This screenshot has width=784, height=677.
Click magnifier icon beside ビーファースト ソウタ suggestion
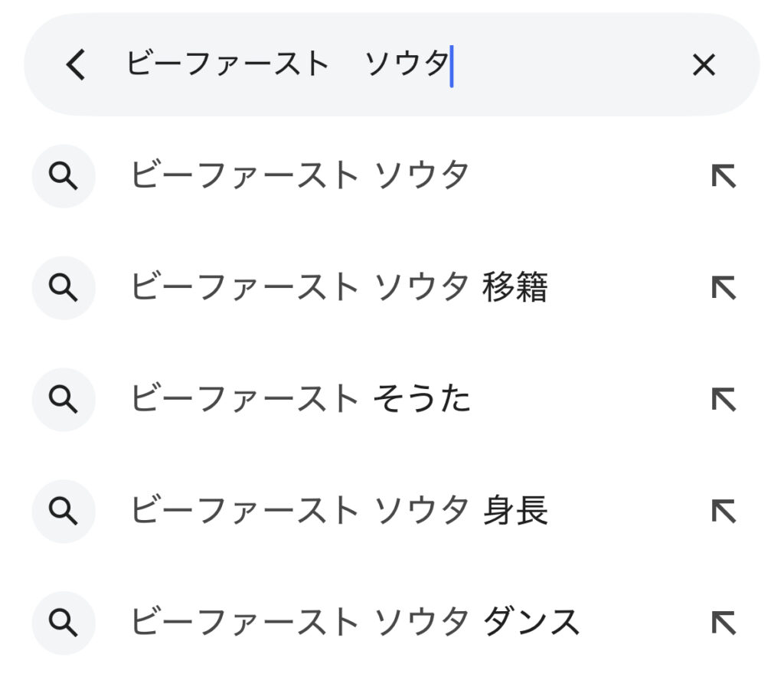tap(64, 177)
